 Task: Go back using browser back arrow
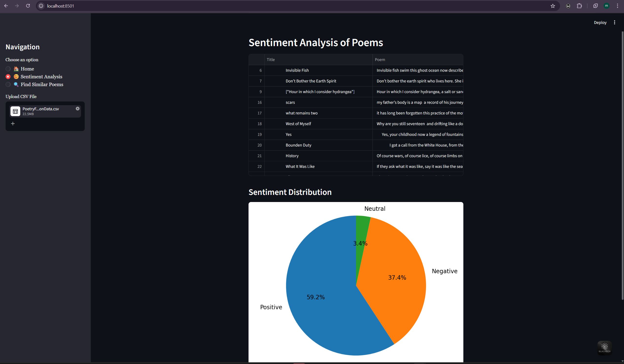pyautogui.click(x=6, y=6)
